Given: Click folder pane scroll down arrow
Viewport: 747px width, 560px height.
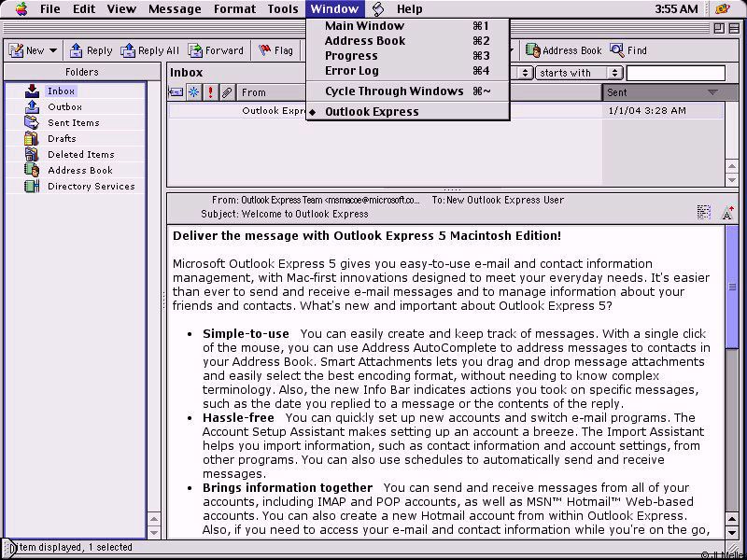Looking at the screenshot, I should click(x=154, y=532).
